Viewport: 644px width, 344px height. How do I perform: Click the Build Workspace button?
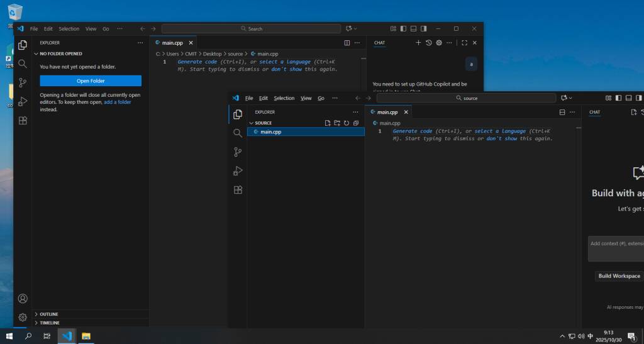[619, 276]
